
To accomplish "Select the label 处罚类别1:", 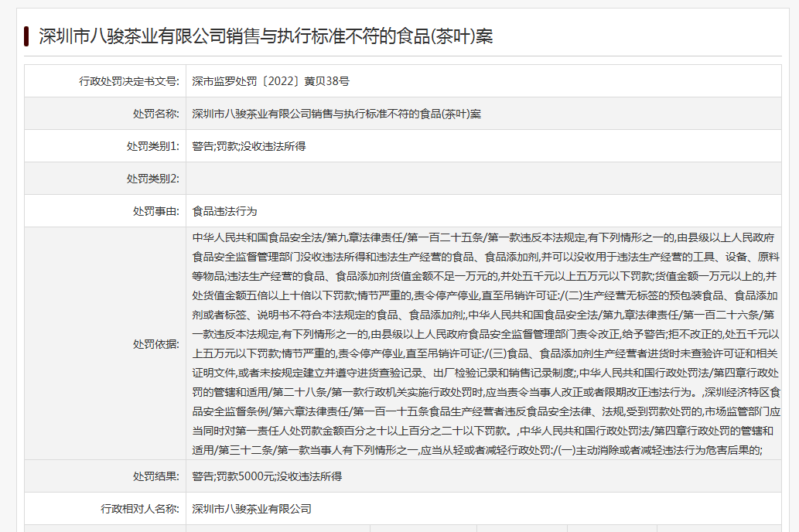I will (x=153, y=147).
